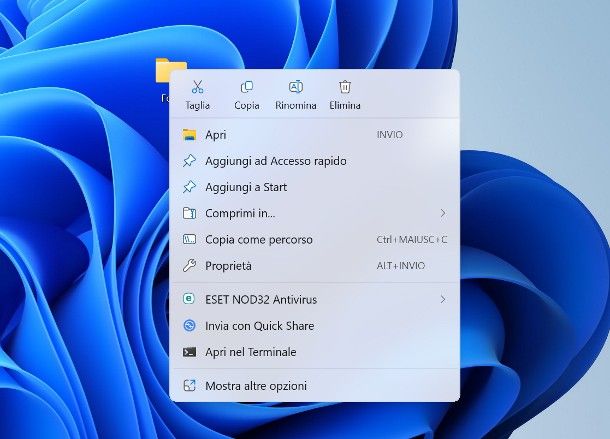
Task: Click the Elimina trash icon
Action: point(345,87)
